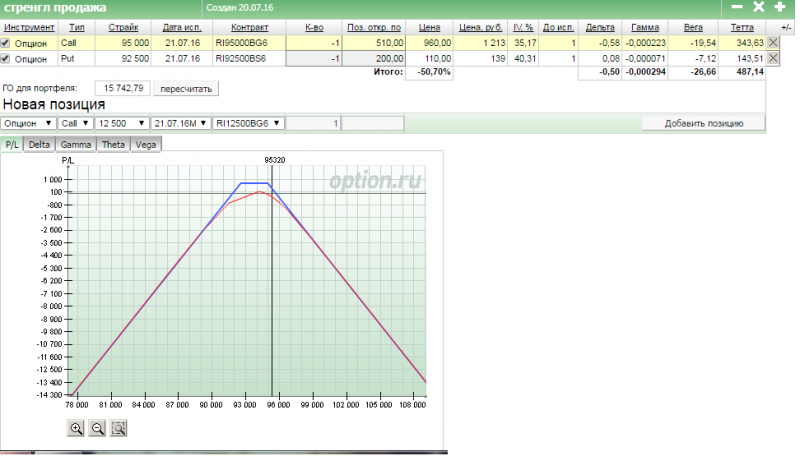Sort by Вега column header
The image size is (800, 456).
[693, 28]
